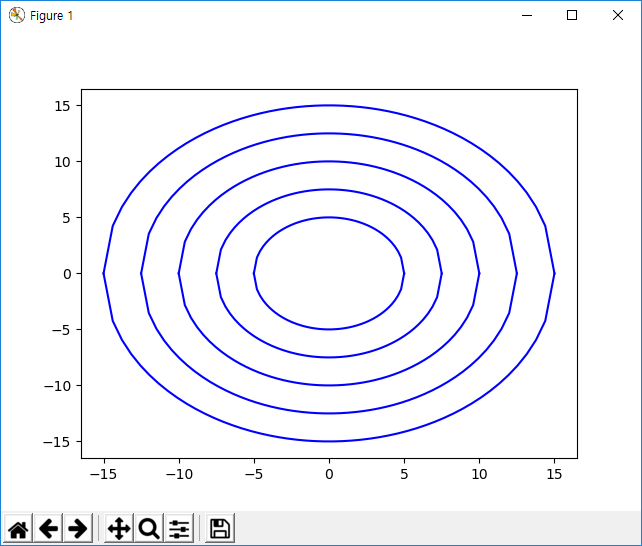This screenshot has height=546, width=642.
Task: Click the y-axis tick label "10"
Action: click(x=62, y=162)
